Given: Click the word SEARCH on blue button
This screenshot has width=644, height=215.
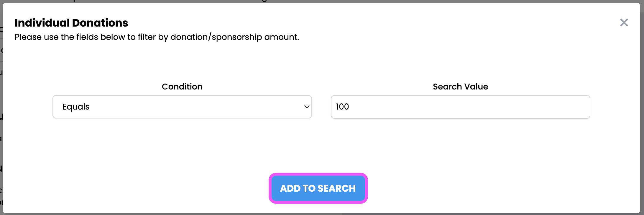Looking at the screenshot, I should pos(336,188).
